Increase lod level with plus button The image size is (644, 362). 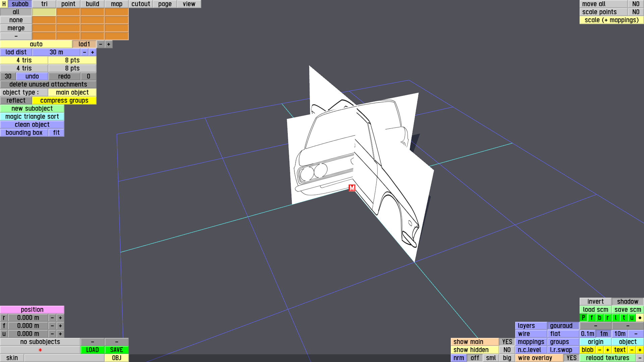pyautogui.click(x=109, y=44)
